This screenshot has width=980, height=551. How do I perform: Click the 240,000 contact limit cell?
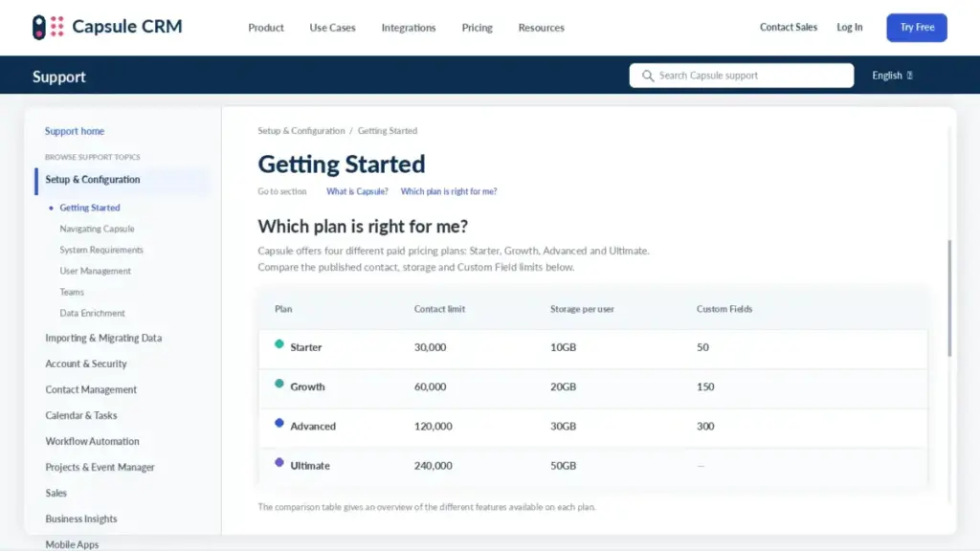(x=433, y=466)
